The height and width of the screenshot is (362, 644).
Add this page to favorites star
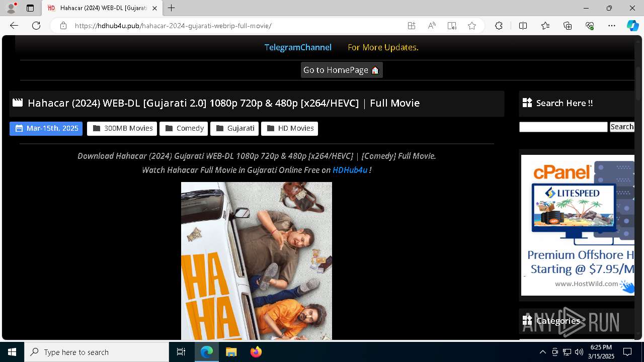pyautogui.click(x=472, y=26)
